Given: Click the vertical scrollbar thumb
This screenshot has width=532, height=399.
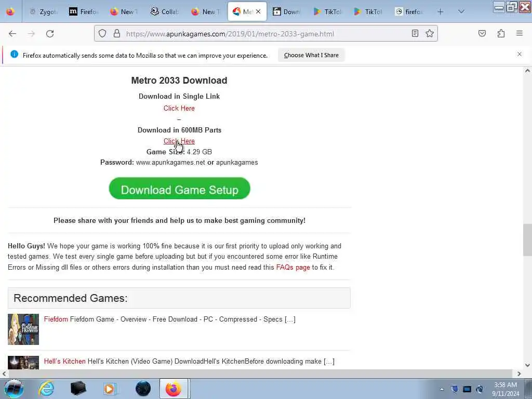Looking at the screenshot, I should [527, 240].
